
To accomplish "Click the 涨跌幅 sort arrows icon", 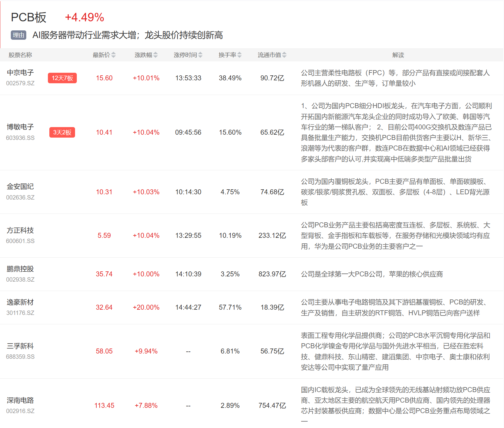I will click(x=156, y=55).
